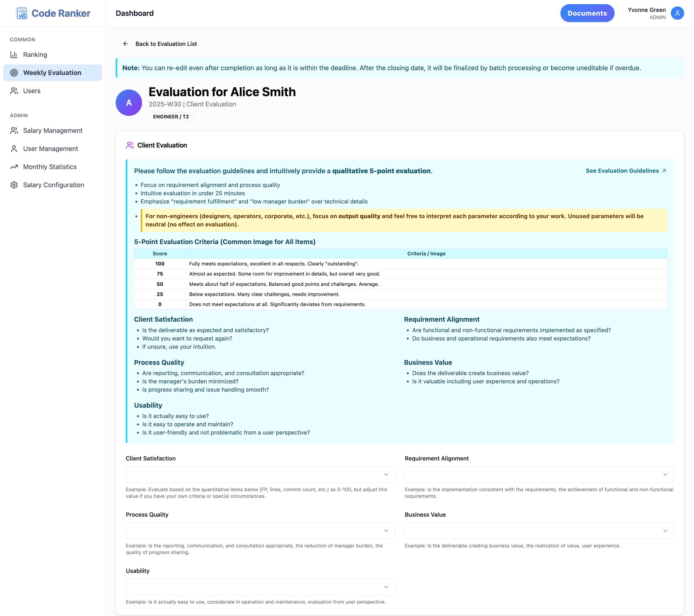Click the purple Client Evaluation people icon
The width and height of the screenshot is (694, 616).
coord(129,145)
